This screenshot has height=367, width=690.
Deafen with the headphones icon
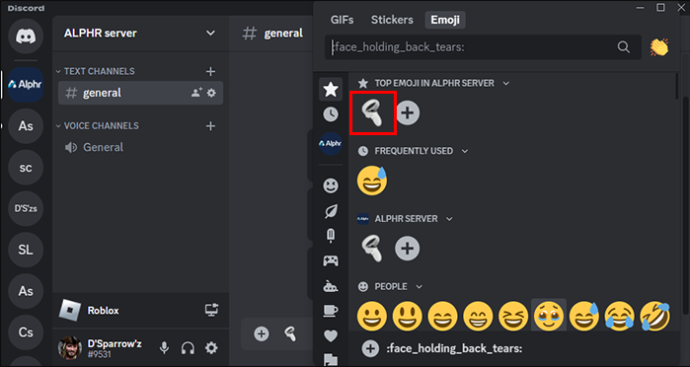click(x=188, y=348)
